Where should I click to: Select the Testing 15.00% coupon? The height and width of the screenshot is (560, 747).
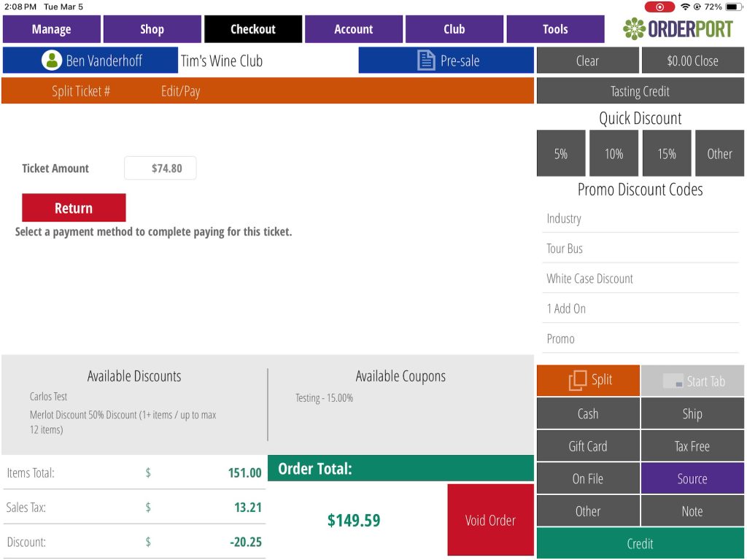[325, 398]
